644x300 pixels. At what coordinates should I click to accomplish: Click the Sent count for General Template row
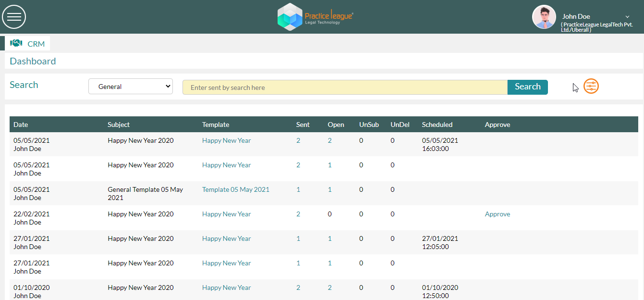(x=298, y=189)
